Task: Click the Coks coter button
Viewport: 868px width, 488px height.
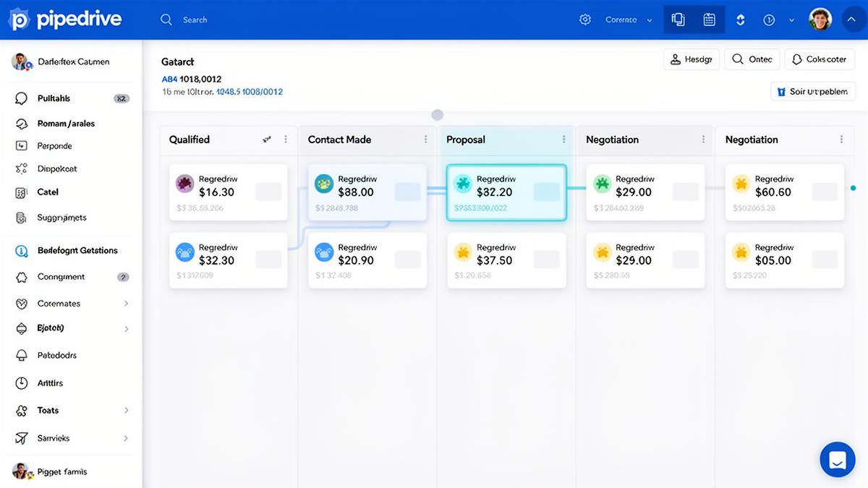Action: click(x=820, y=59)
